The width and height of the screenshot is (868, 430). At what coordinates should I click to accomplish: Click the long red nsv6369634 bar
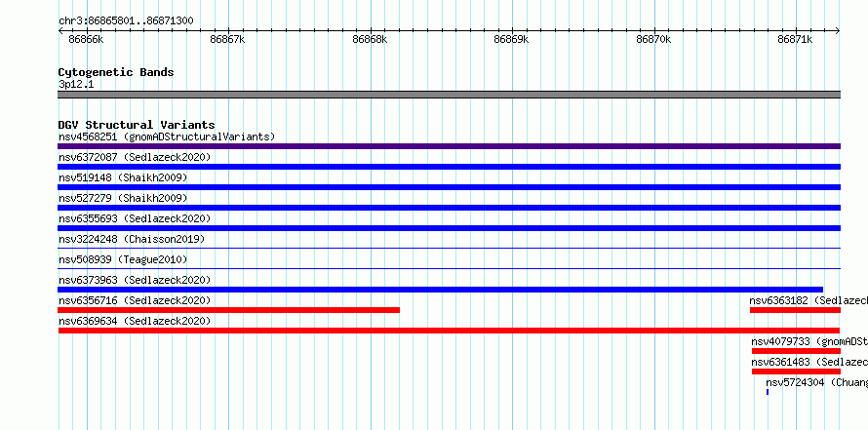point(449,331)
